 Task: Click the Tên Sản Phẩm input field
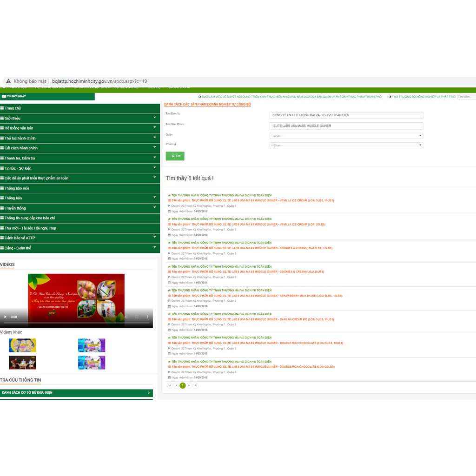tap(346, 126)
